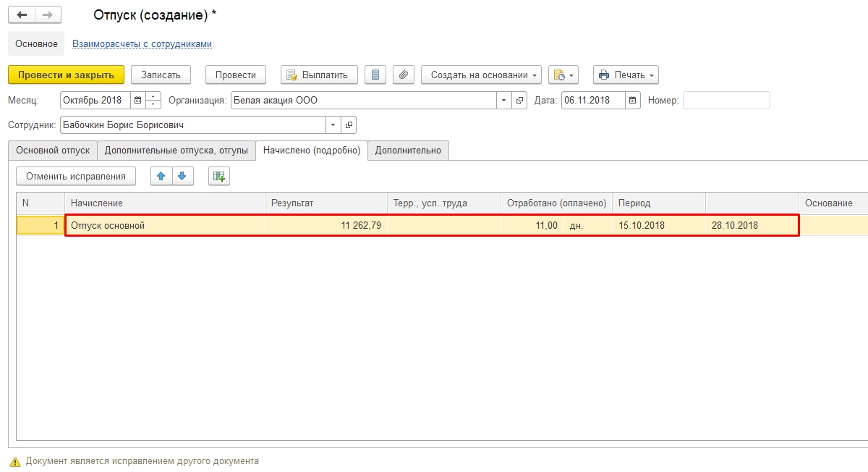868x472 pixels.
Task: Open the Организация record link icon
Action: point(520,101)
